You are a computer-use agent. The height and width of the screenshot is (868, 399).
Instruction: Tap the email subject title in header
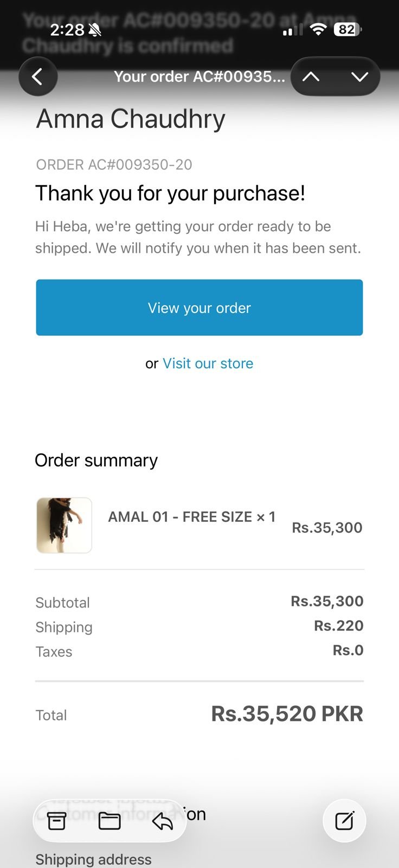pos(199,76)
